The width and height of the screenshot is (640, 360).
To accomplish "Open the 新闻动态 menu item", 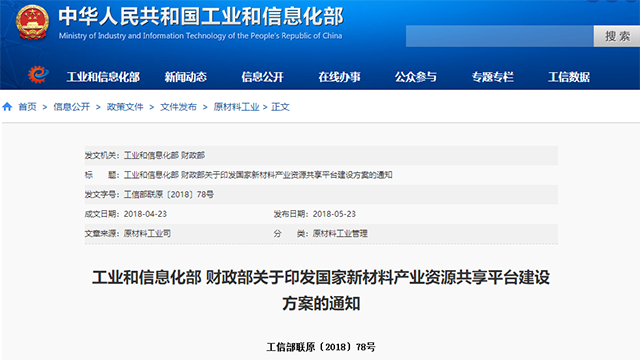I will coord(186,77).
